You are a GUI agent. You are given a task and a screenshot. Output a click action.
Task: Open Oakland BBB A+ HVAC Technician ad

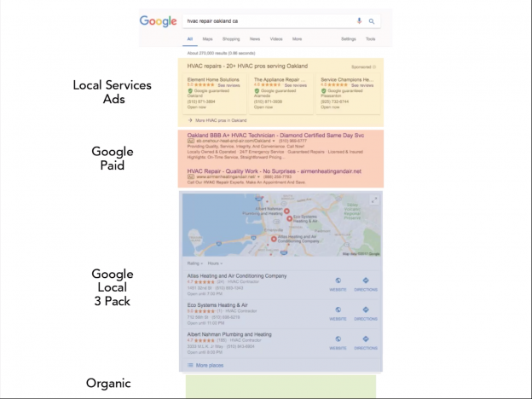coord(275,136)
